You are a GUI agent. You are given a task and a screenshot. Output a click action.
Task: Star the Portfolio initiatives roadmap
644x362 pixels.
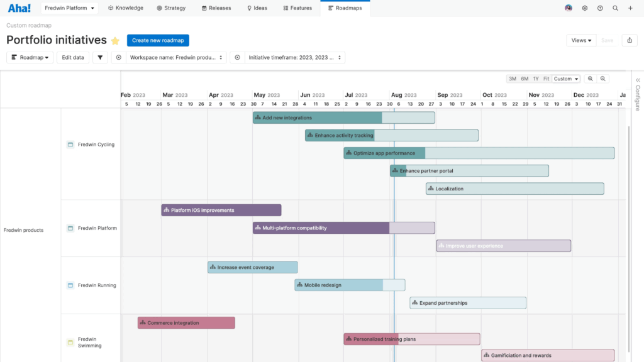click(115, 41)
